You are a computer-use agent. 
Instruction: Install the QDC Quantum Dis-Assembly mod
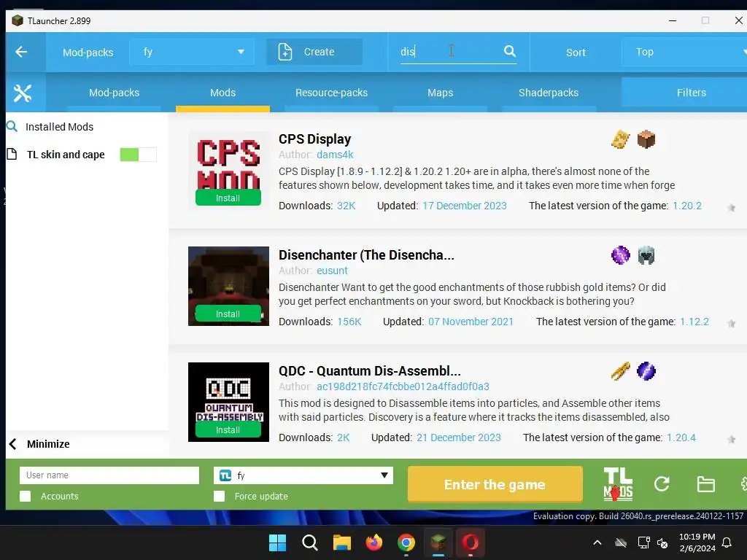pos(228,429)
